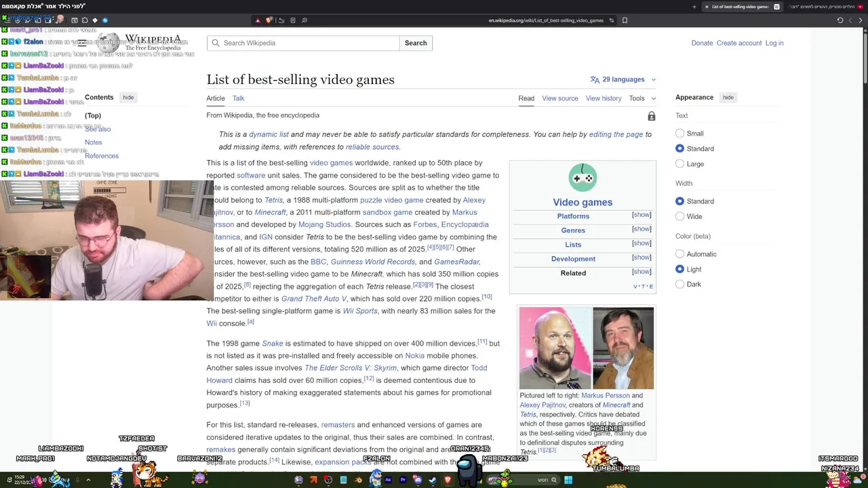Select Light color mode
This screenshot has height=488, width=868.
click(679, 269)
